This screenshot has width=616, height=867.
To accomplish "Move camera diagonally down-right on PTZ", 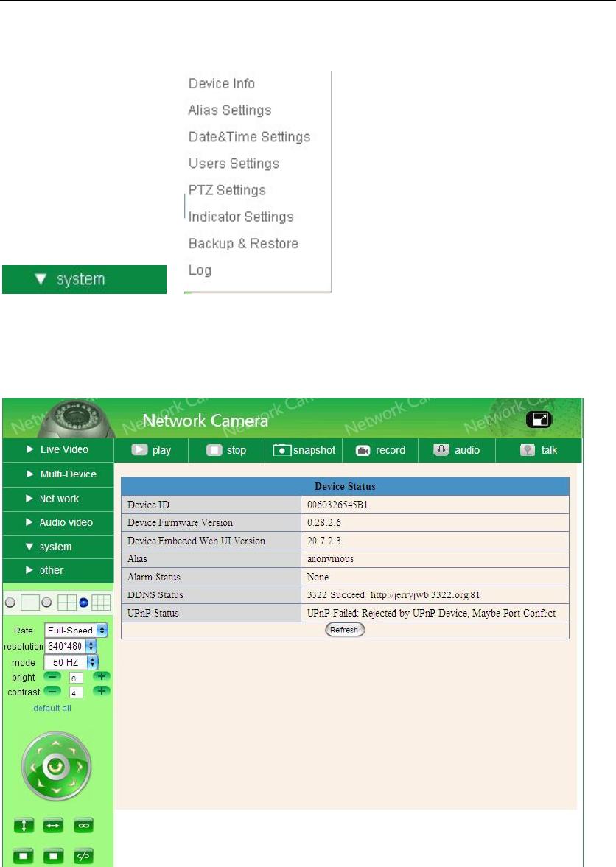I will coord(72,783).
